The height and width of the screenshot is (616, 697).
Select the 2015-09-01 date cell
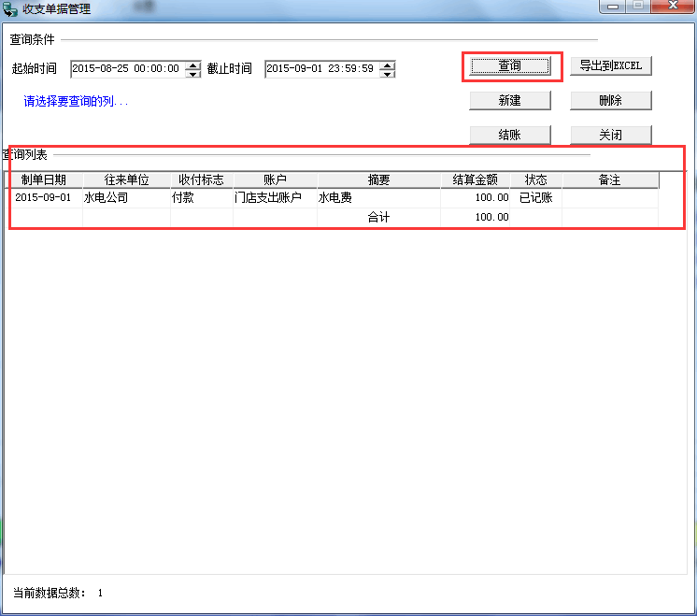pos(43,197)
